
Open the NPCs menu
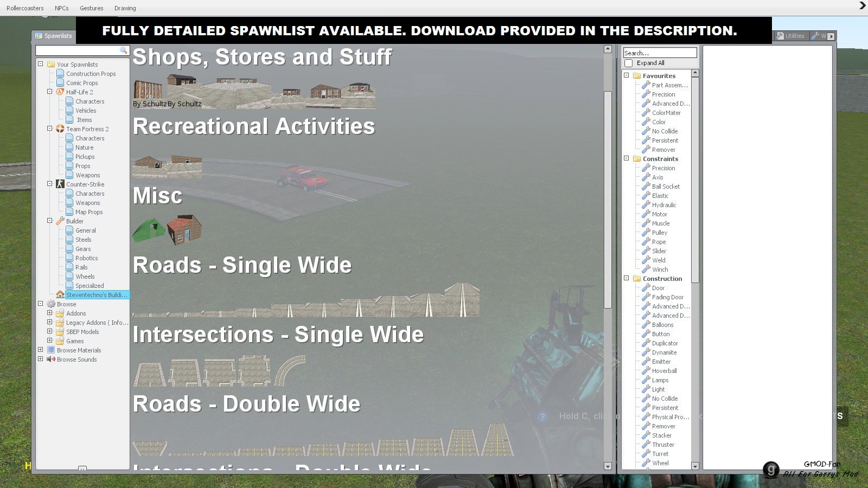point(62,8)
